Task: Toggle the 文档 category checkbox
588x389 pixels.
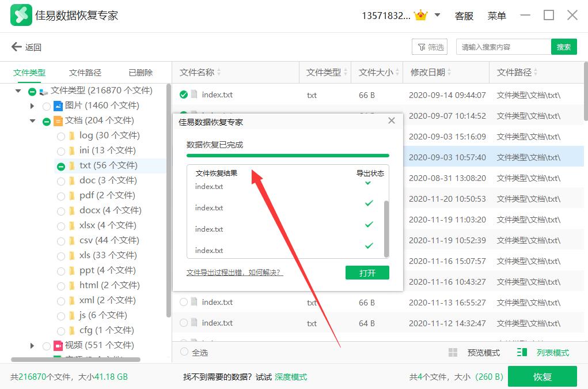Action: (x=47, y=122)
